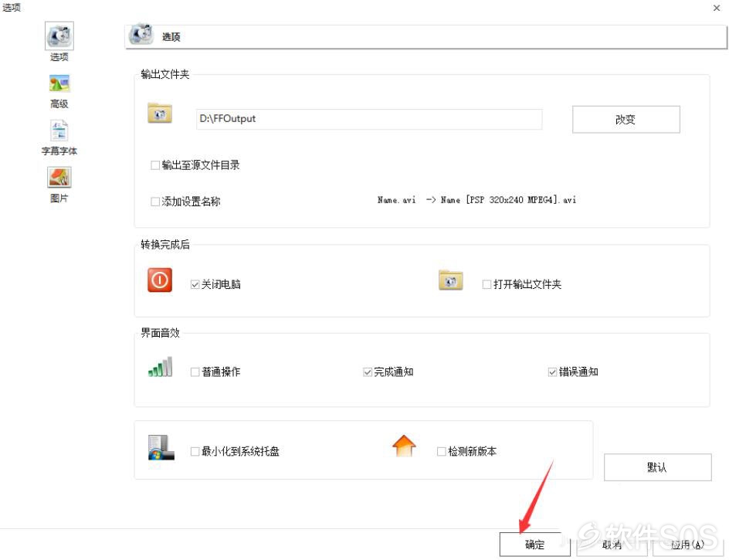Click the 输出文件夹 group label
Image resolution: width=729 pixels, height=560 pixels.
pyautogui.click(x=165, y=74)
